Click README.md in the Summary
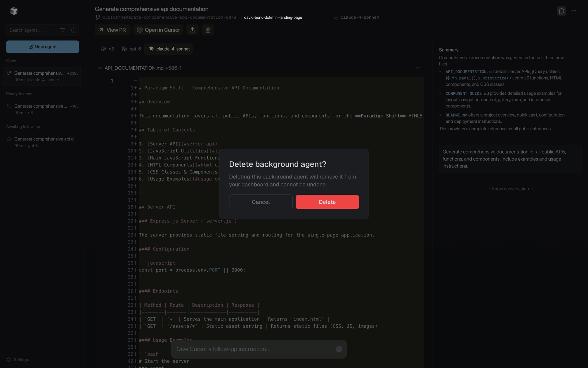This screenshot has height=368, width=588. [456, 115]
